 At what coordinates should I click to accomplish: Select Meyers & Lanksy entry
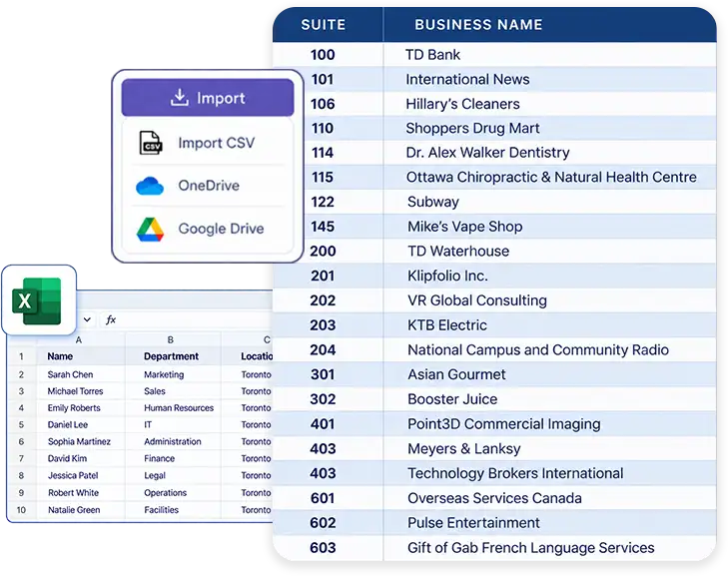tap(463, 449)
